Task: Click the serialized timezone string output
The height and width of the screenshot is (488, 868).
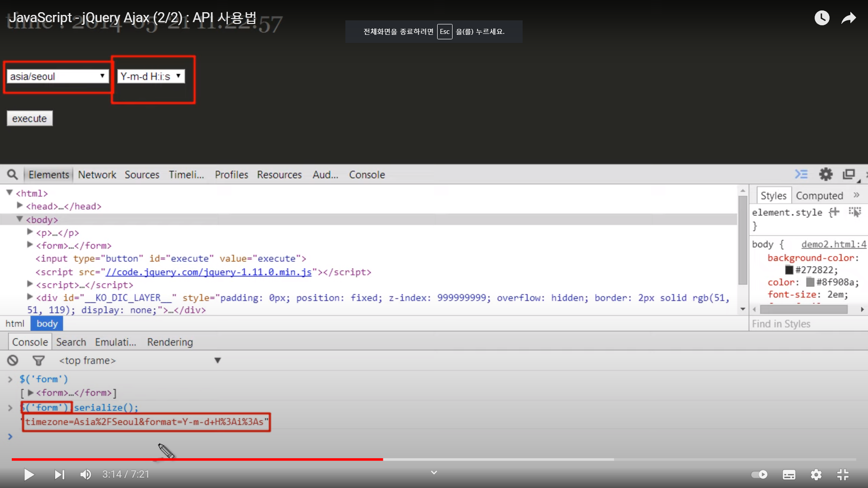Action: [x=146, y=422]
